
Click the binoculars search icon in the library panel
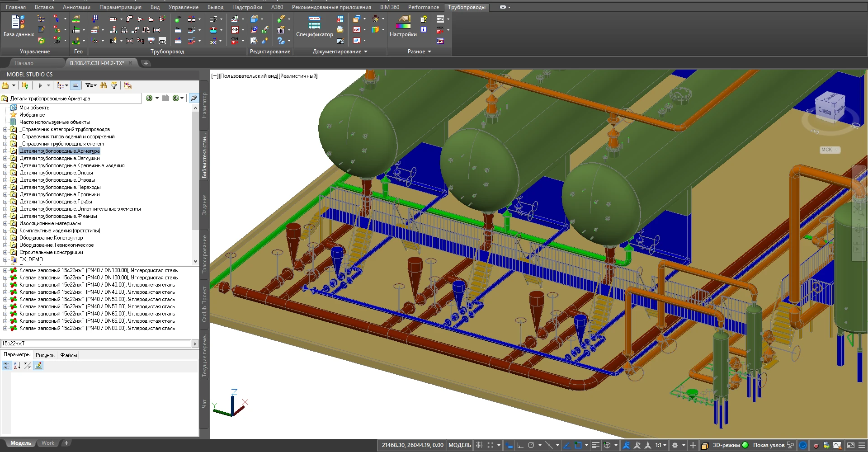click(104, 85)
